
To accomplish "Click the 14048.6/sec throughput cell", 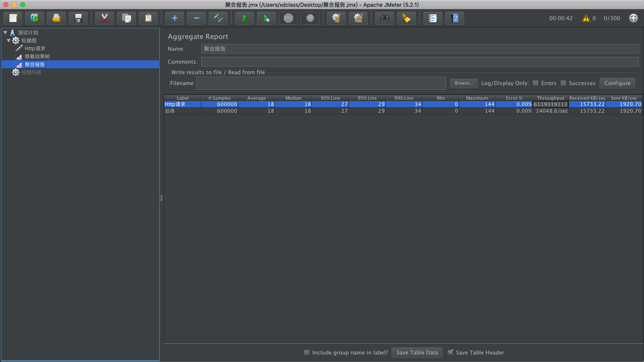I will click(551, 111).
